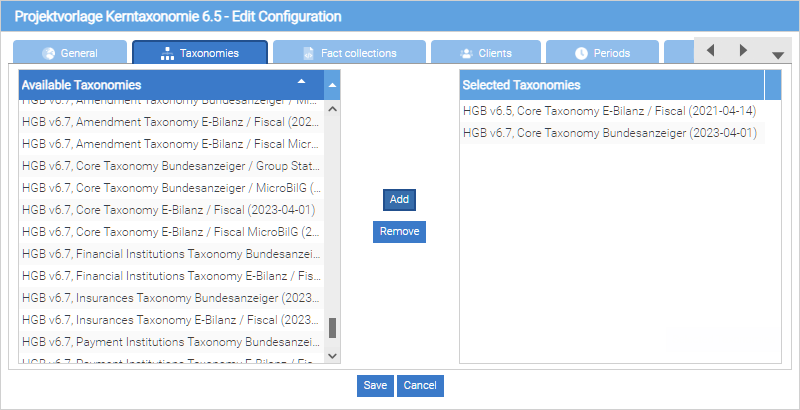Select HGB v6.5 Core Taxonomy in Selected list
800x410 pixels.
tap(609, 110)
